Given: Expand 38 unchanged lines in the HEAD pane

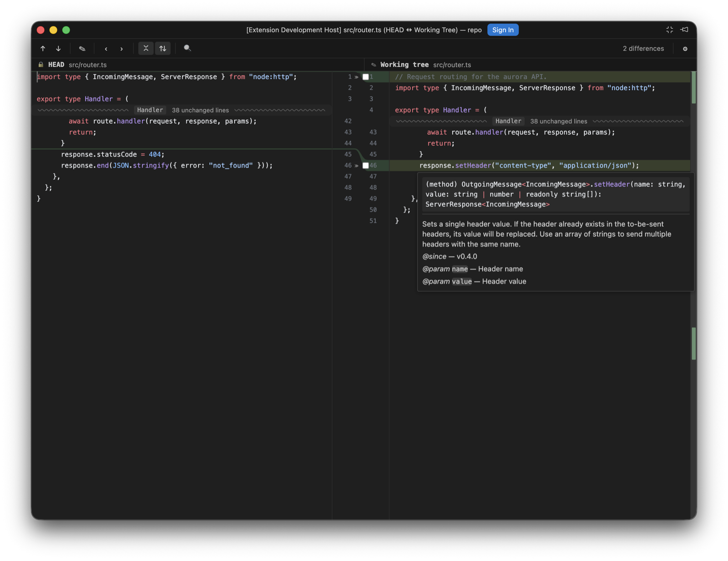Looking at the screenshot, I should click(x=200, y=110).
